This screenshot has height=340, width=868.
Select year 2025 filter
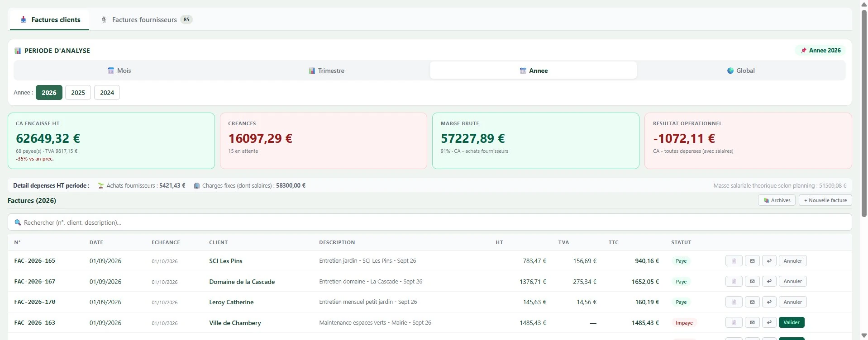pos(78,93)
